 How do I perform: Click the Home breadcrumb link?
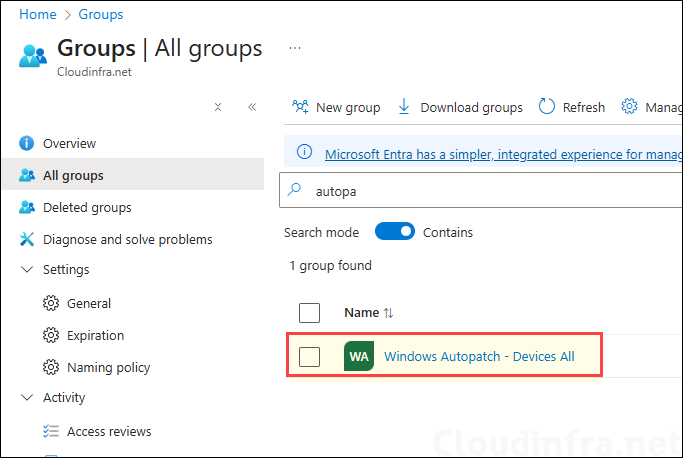click(x=38, y=15)
